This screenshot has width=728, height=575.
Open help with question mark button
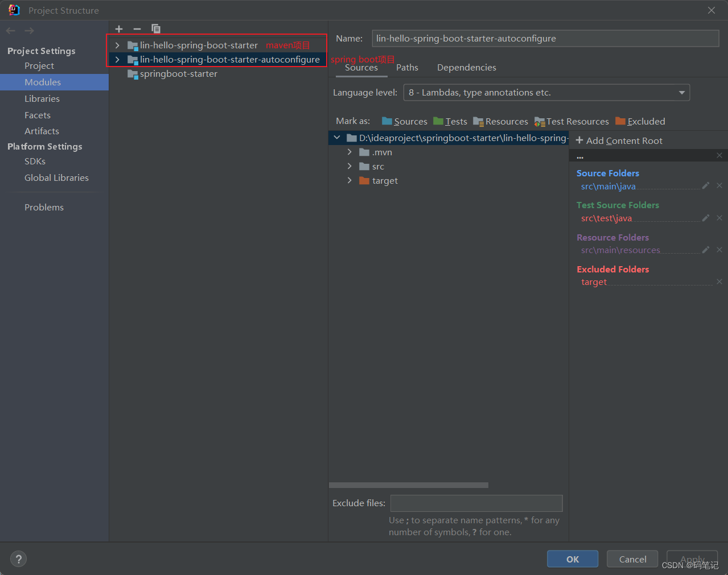pyautogui.click(x=18, y=559)
